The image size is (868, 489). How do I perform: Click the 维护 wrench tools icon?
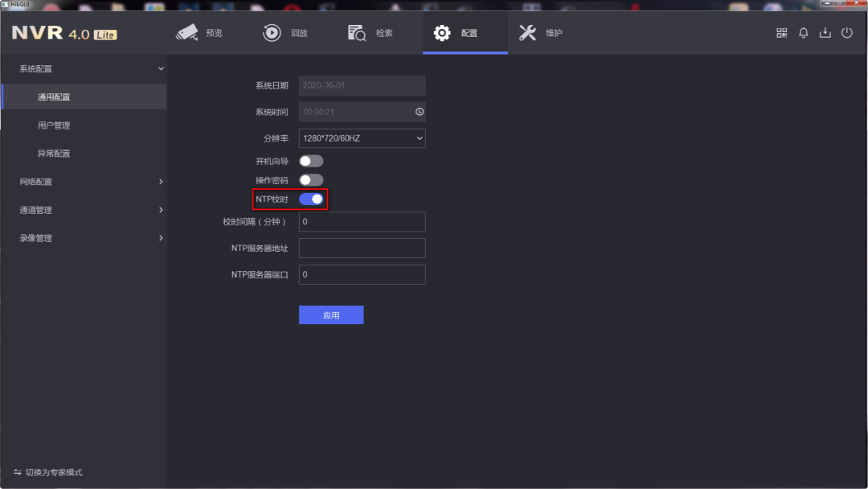point(527,33)
